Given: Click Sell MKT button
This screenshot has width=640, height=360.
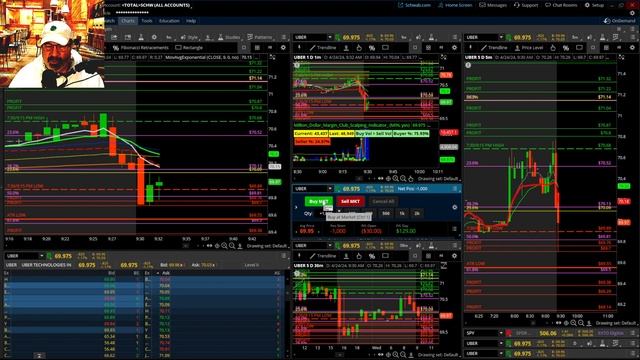Looking at the screenshot, I should point(350,201).
